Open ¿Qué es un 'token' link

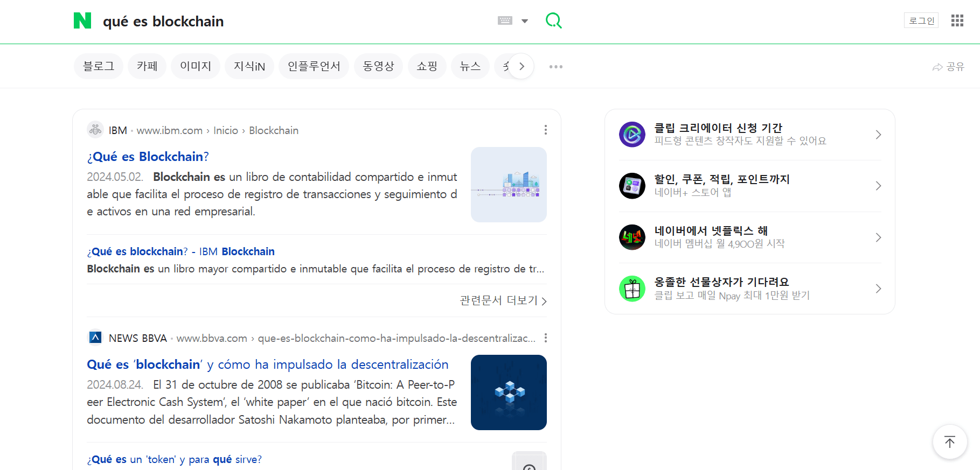(175, 459)
